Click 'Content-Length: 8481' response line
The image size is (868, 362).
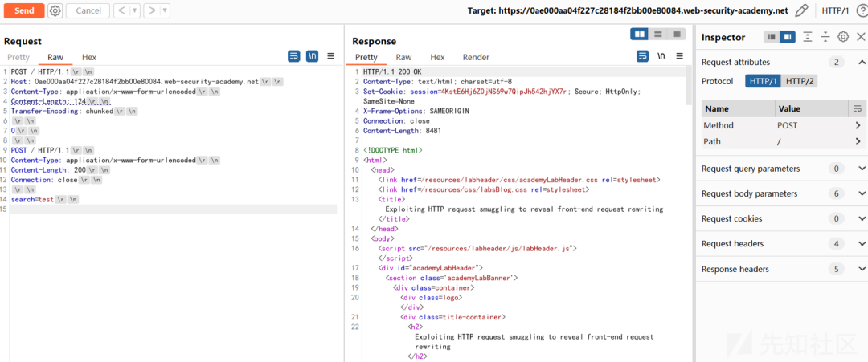(x=402, y=130)
